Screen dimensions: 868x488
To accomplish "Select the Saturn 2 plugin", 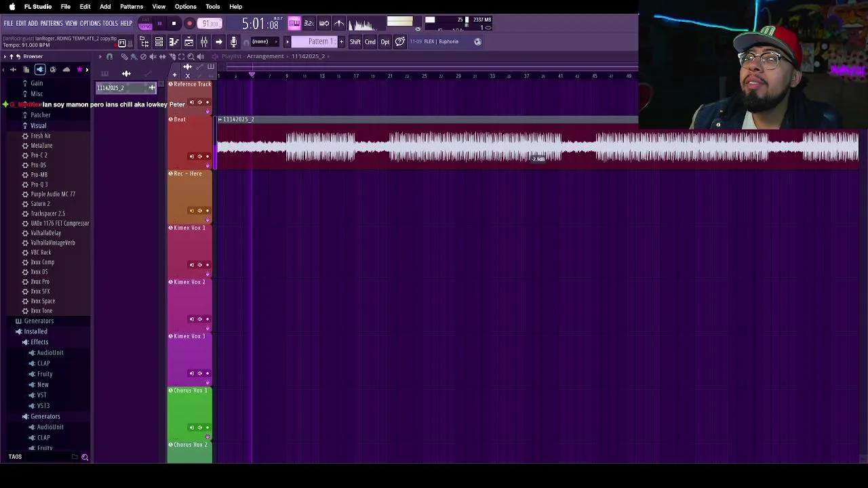I will [40, 203].
